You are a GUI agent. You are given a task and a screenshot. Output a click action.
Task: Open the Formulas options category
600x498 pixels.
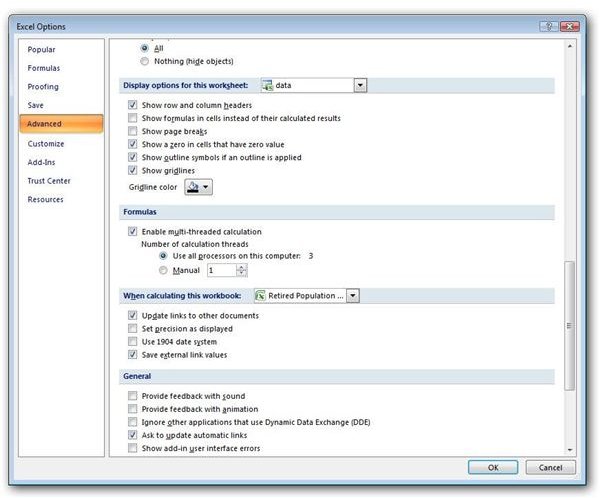pos(44,68)
